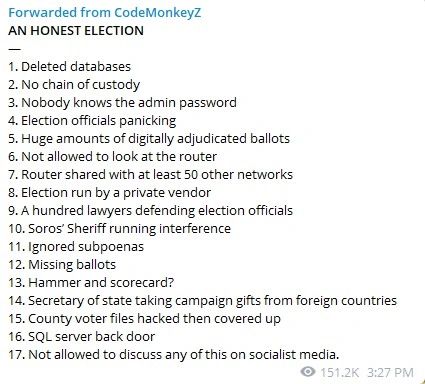Open the Forwarded from CodeMonkeyZ link
Screen dimensions: 425x384
click(104, 13)
